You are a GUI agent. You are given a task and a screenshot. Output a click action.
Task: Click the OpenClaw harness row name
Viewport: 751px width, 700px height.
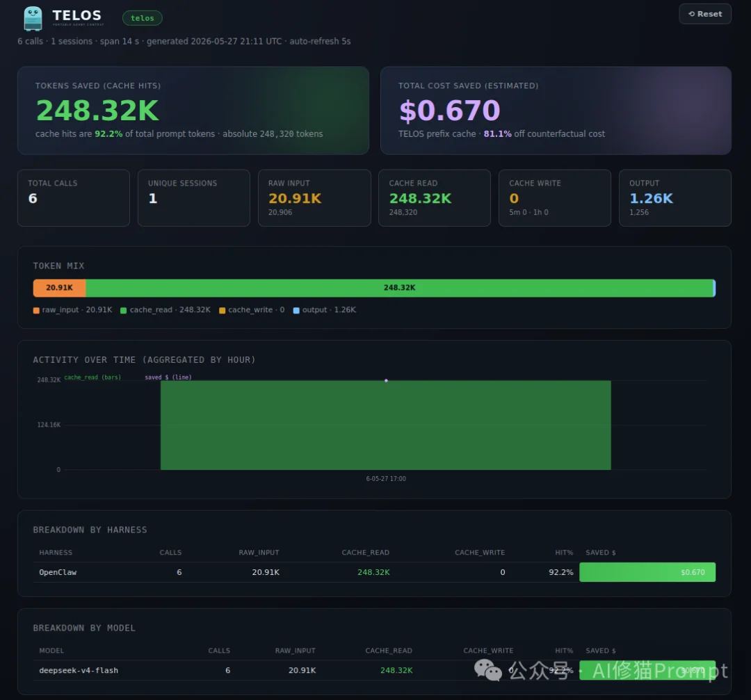pyautogui.click(x=58, y=572)
